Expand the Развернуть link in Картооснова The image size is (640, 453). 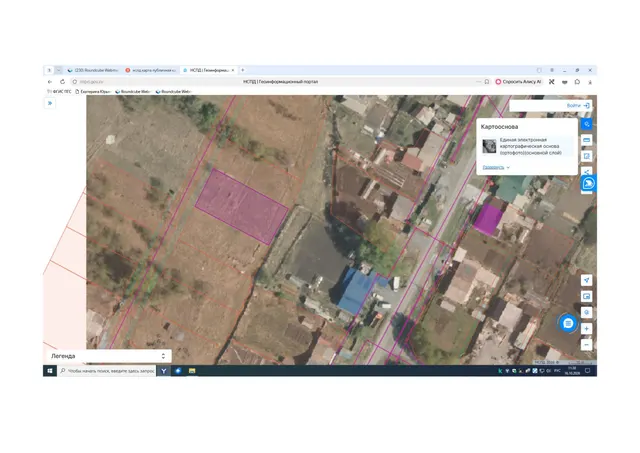click(496, 167)
